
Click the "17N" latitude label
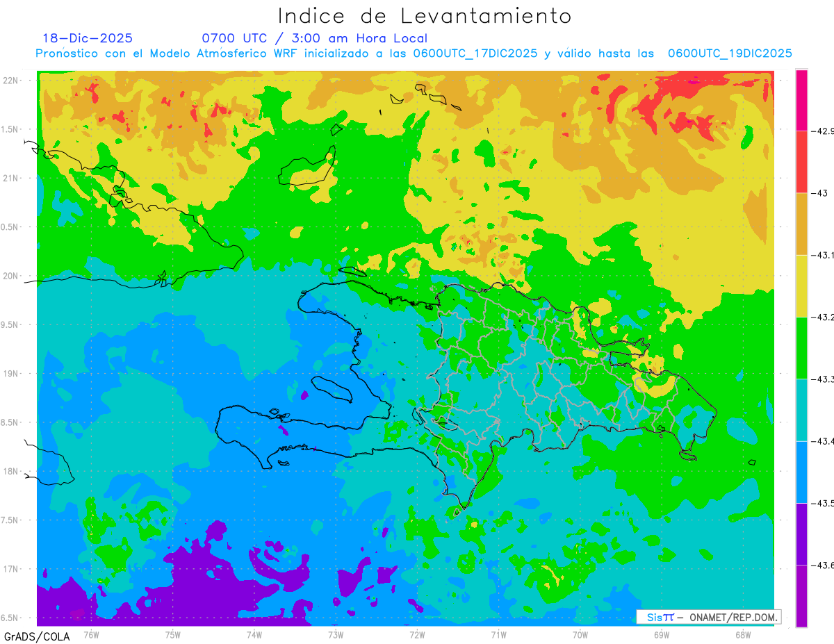[x=12, y=569]
